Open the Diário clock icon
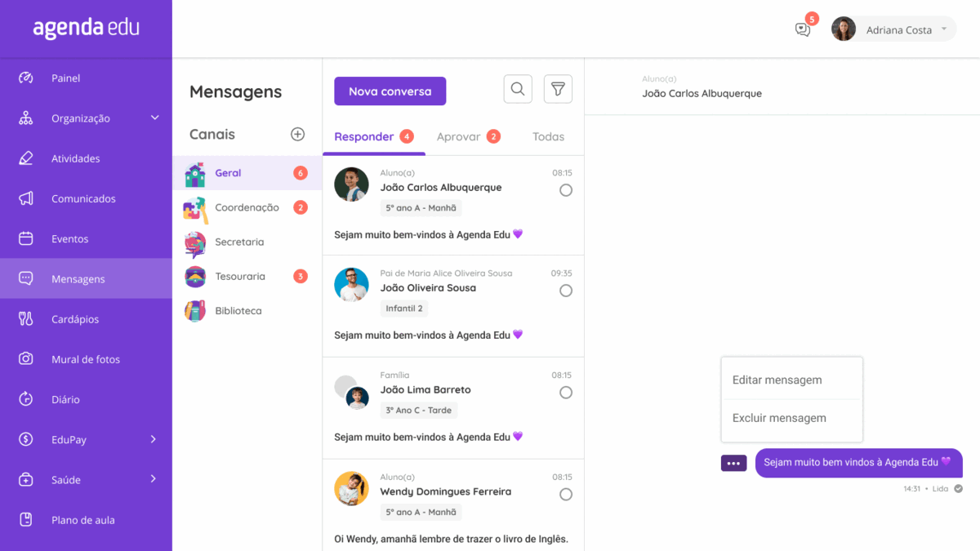 click(x=26, y=399)
